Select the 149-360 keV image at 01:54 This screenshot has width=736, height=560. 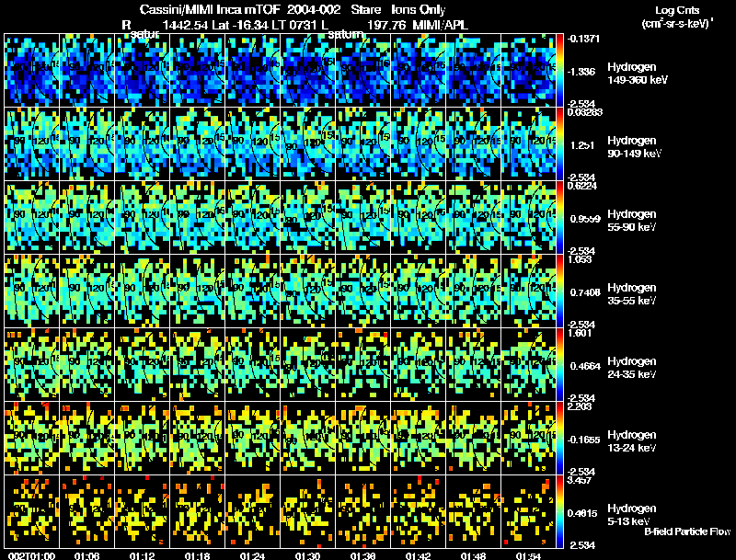pos(528,71)
